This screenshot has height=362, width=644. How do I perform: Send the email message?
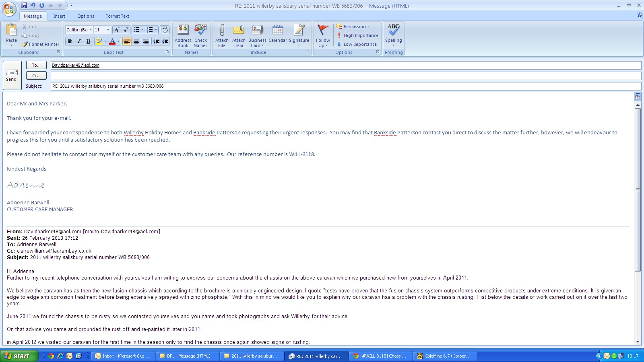point(12,75)
